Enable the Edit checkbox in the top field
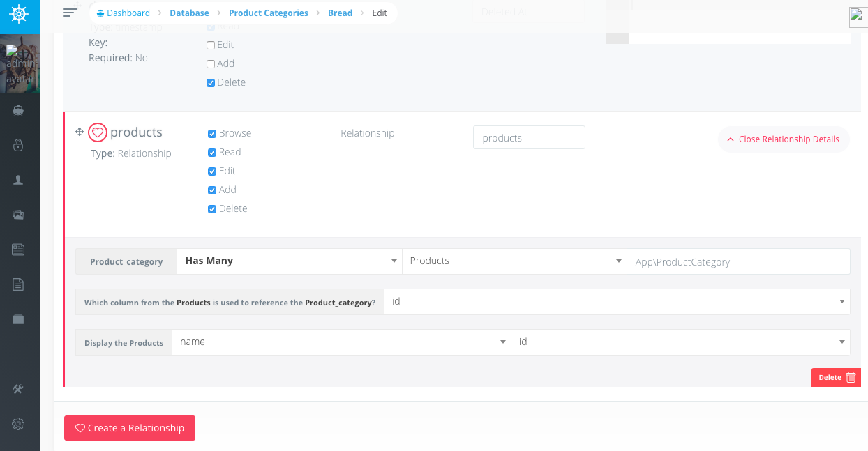Screen dimensions: 868x451 [x=211, y=45]
